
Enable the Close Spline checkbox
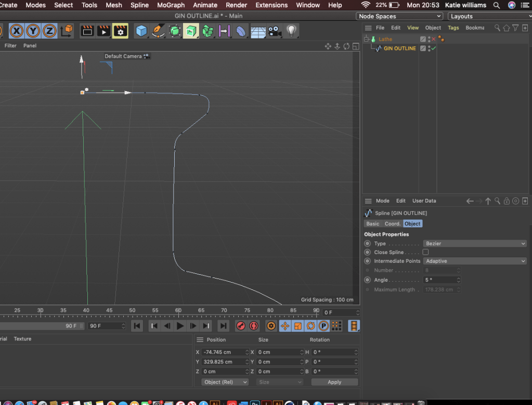click(425, 252)
